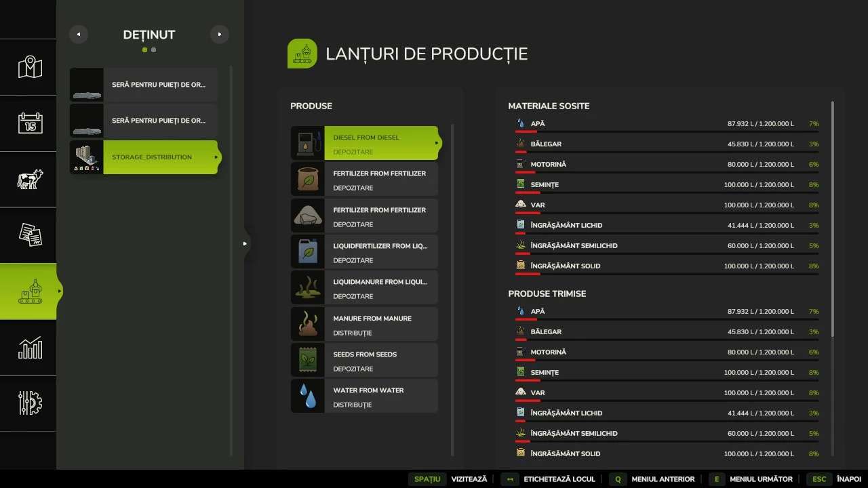Open the calendar icon in sidebar
Screen dimensions: 868x488
point(30,123)
